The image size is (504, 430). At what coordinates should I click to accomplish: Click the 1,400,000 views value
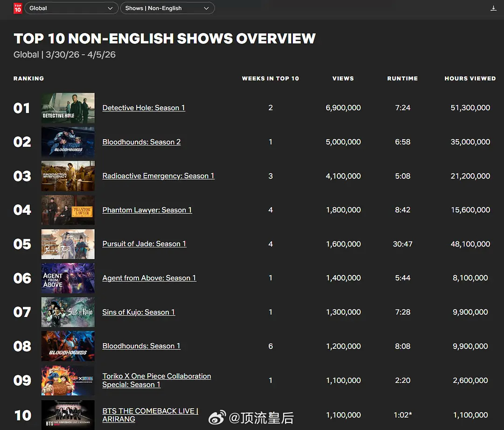click(x=343, y=278)
